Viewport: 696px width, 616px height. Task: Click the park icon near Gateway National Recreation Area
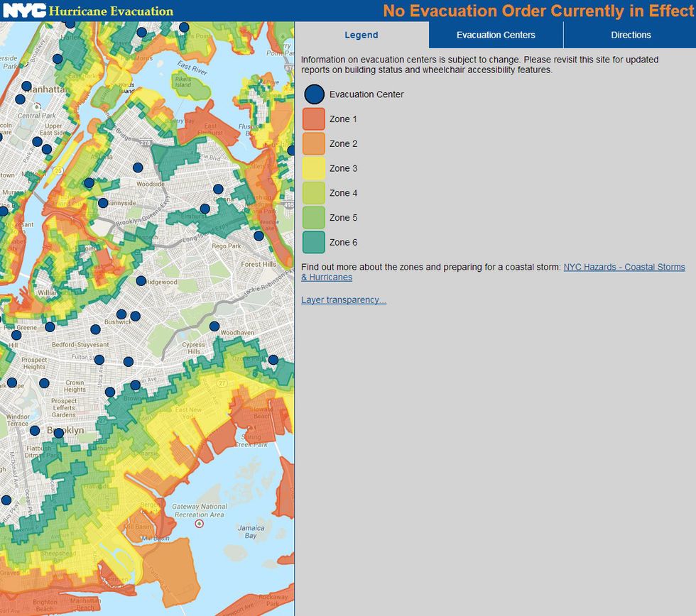coord(200,524)
